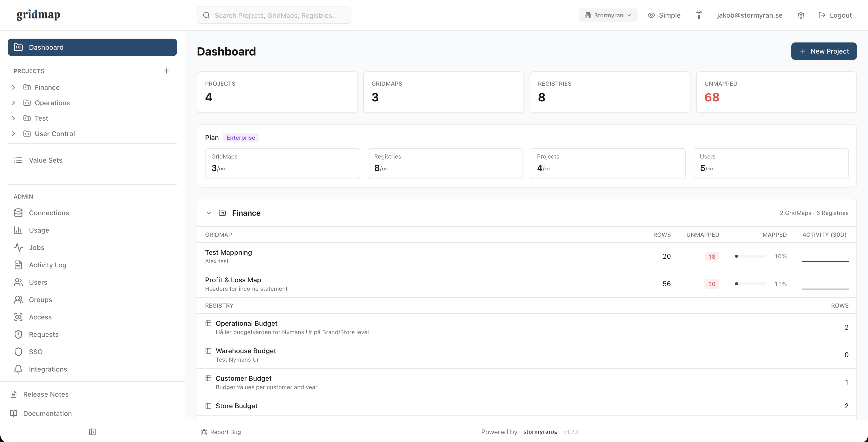Image resolution: width=868 pixels, height=442 pixels.
Task: Open the Jobs admin page
Action: tap(92, 248)
